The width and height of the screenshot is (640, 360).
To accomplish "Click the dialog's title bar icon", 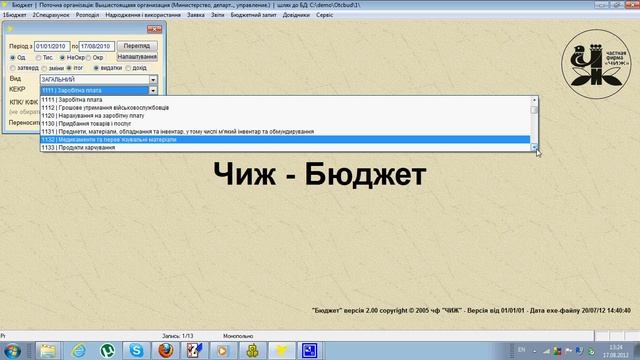I will (10, 29).
